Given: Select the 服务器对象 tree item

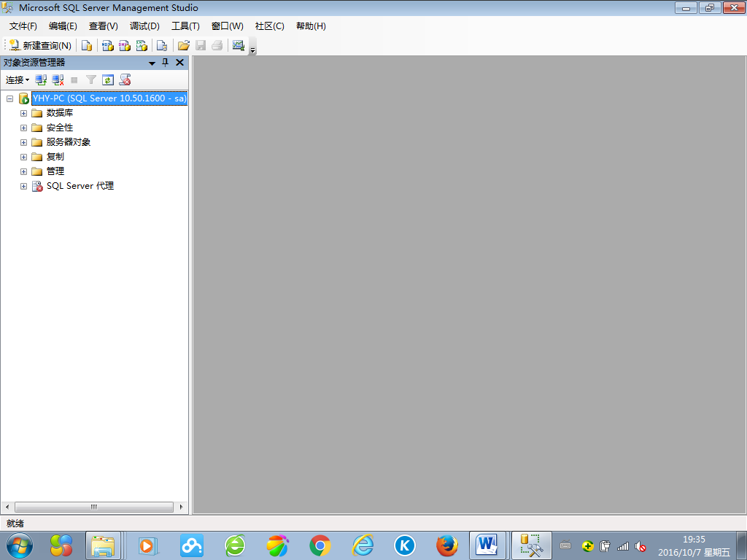Looking at the screenshot, I should [x=68, y=142].
